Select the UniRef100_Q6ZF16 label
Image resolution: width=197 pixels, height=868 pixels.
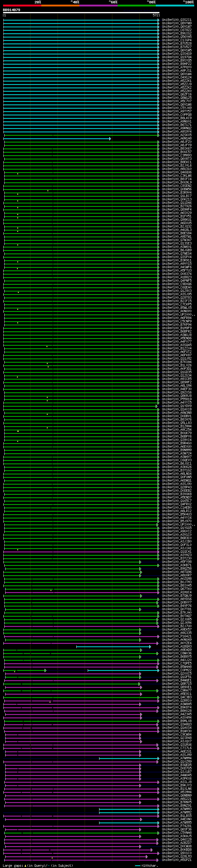coord(177,94)
